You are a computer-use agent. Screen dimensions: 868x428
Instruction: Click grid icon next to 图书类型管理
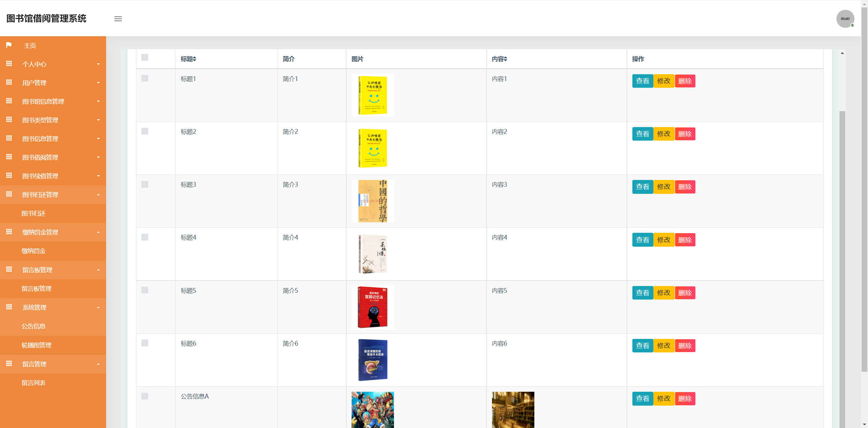click(9, 120)
